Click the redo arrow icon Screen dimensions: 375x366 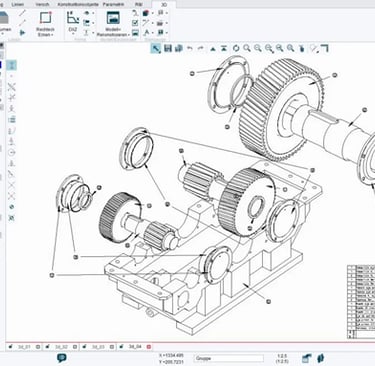click(x=201, y=49)
